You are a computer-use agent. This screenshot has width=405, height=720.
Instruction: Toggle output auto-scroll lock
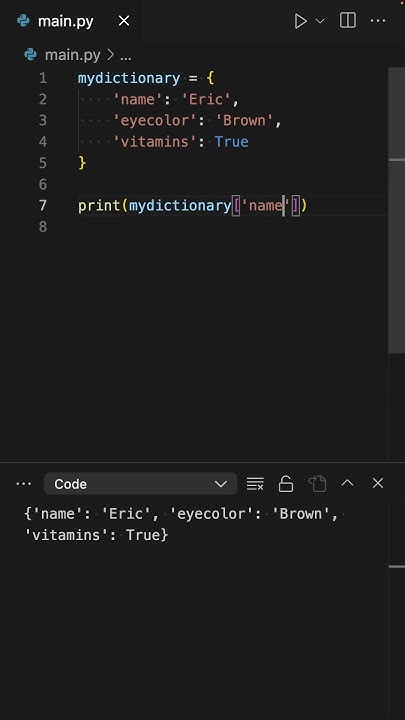pyautogui.click(x=286, y=484)
